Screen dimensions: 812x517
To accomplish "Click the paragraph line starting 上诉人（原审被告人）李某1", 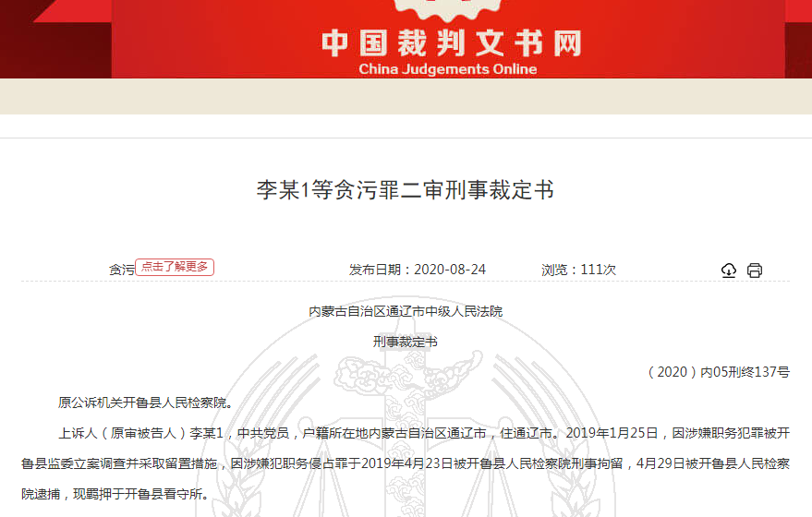I will tap(424, 433).
